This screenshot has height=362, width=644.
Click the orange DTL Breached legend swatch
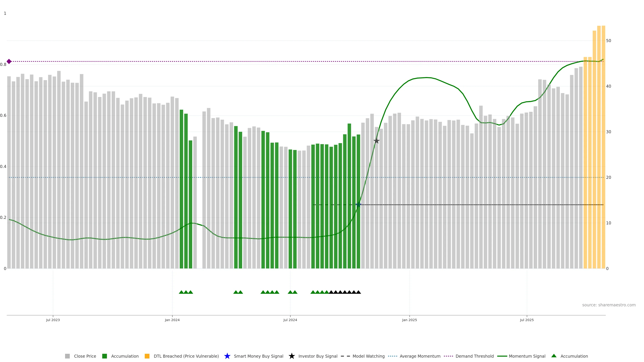coord(147,356)
